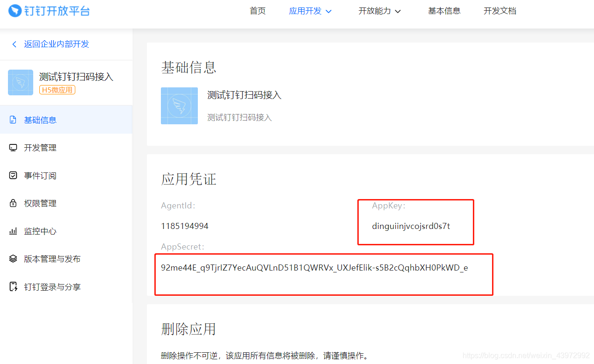Image resolution: width=594 pixels, height=364 pixels.
Task: Select 基础信息 in the sidebar
Action: (x=66, y=120)
